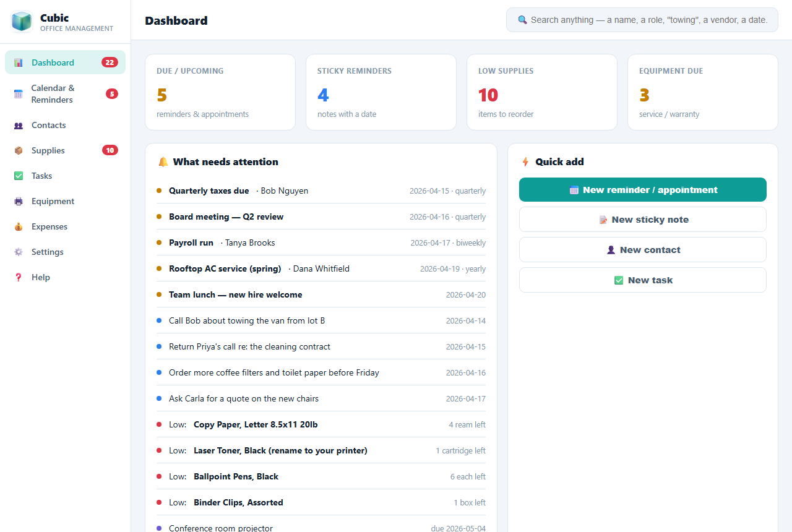Viewport: 792px width, 532px height.
Task: Create a New task
Action: point(643,280)
